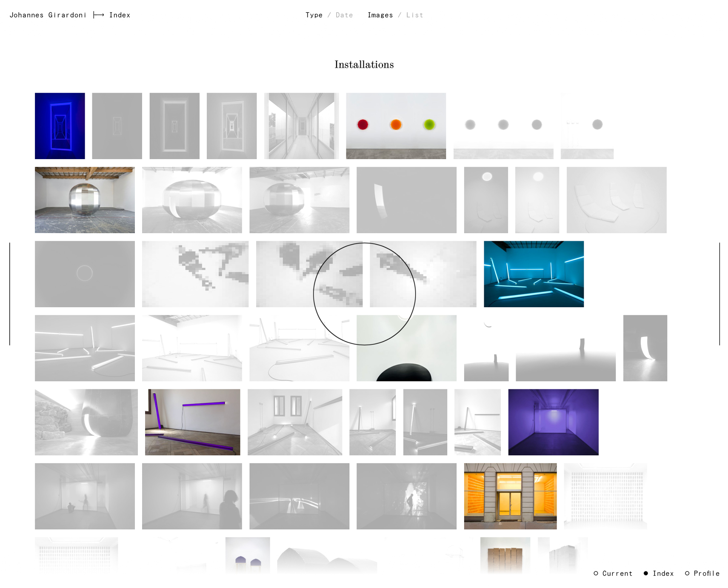Image resolution: width=728 pixels, height=588 pixels.
Task: Open the wooden panels thumbnail in bottom row
Action: [505, 556]
